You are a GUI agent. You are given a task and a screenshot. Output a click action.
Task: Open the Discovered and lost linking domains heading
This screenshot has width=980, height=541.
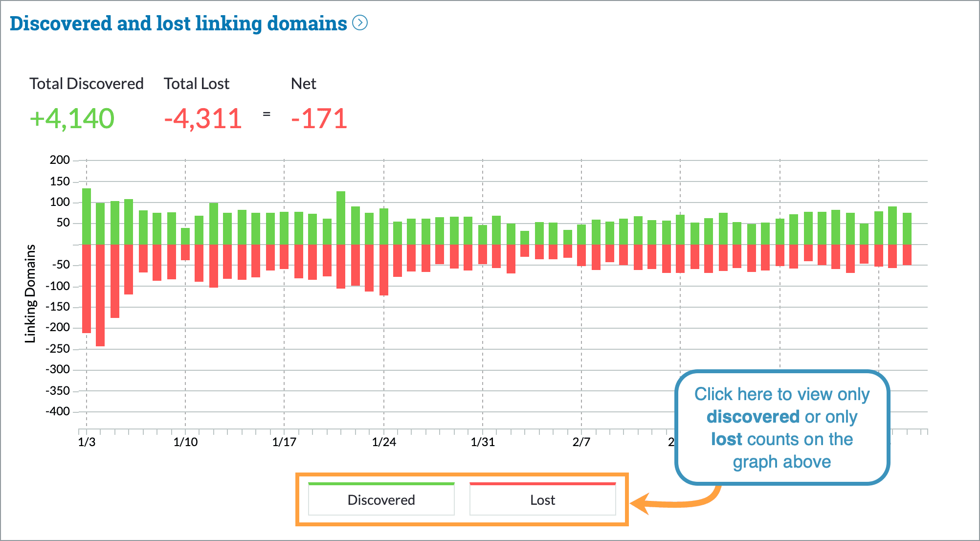178,23
